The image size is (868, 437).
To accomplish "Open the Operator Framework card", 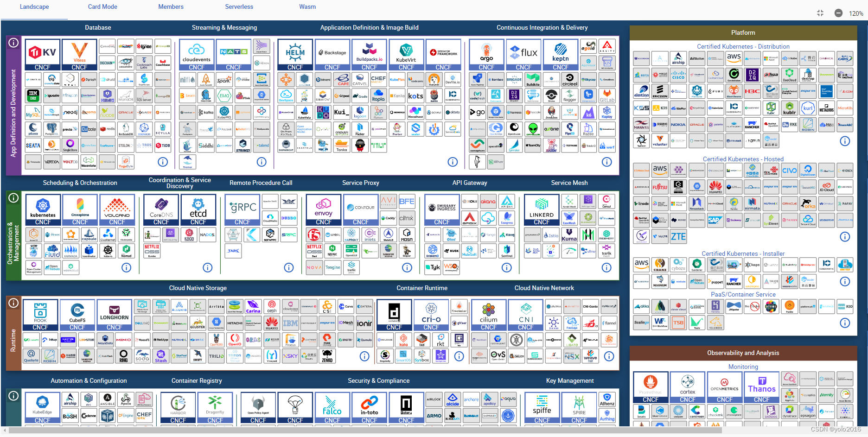I will (443, 55).
